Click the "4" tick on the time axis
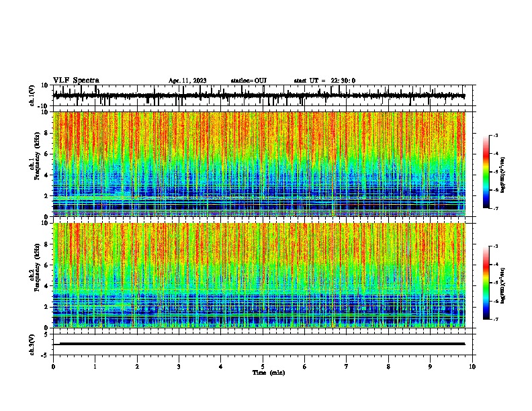Image resolution: width=532 pixels, height=411 pixels. 221,367
